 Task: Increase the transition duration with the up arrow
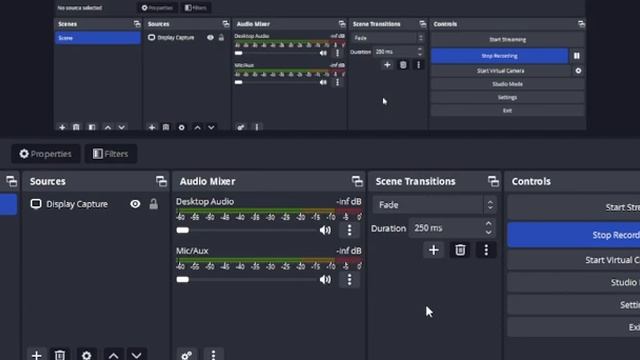(x=489, y=224)
